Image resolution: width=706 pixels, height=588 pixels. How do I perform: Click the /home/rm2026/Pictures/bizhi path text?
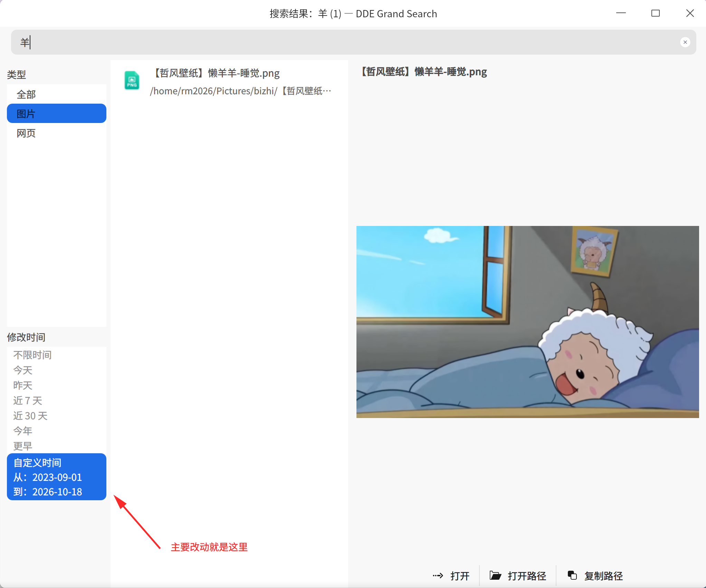[x=241, y=91]
